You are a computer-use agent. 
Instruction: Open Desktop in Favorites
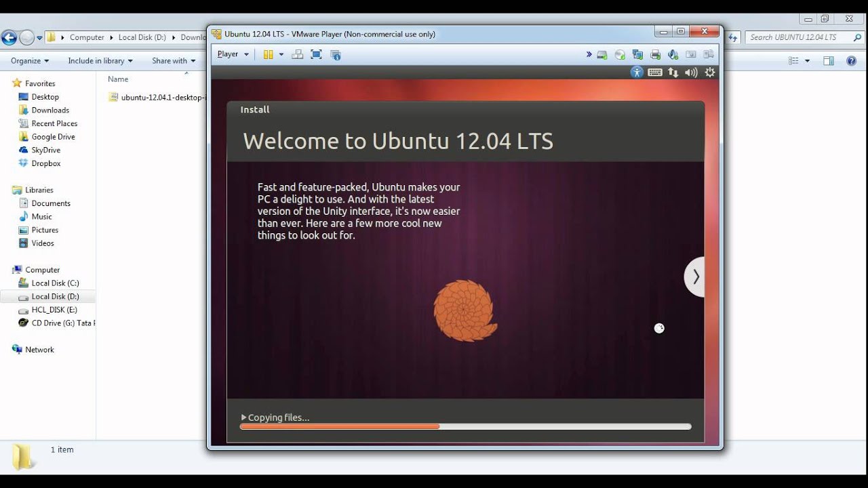click(45, 97)
